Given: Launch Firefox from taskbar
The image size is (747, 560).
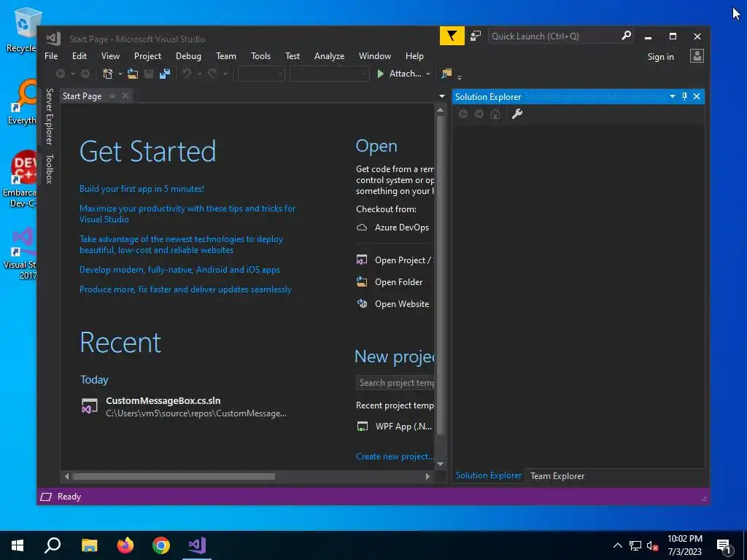Looking at the screenshot, I should [x=125, y=545].
